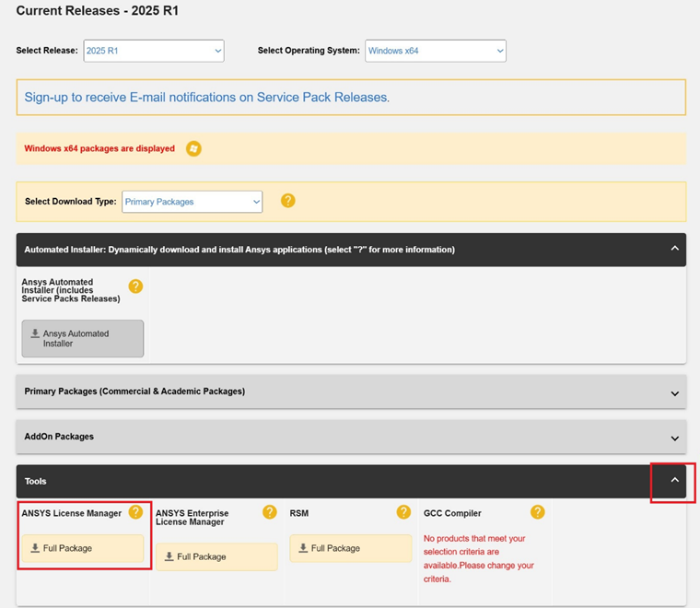700x608 pixels.
Task: Sign up for Service Pack e-mail notifications
Action: [x=207, y=98]
